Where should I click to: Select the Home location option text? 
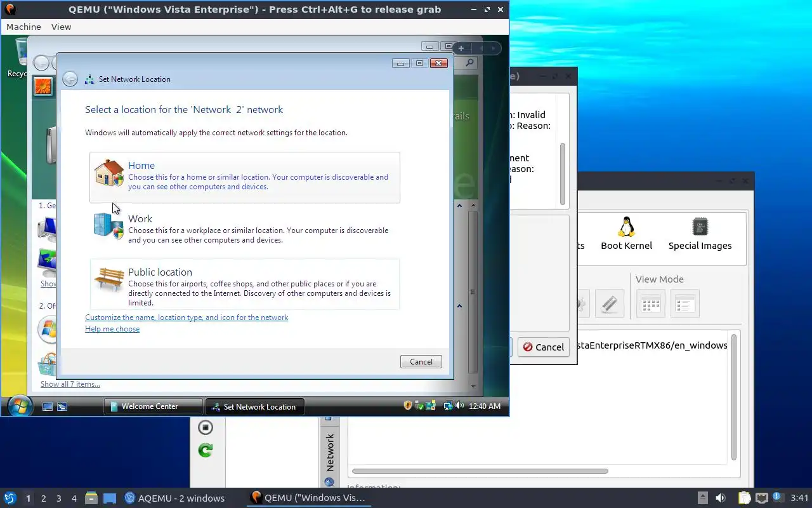tap(141, 165)
